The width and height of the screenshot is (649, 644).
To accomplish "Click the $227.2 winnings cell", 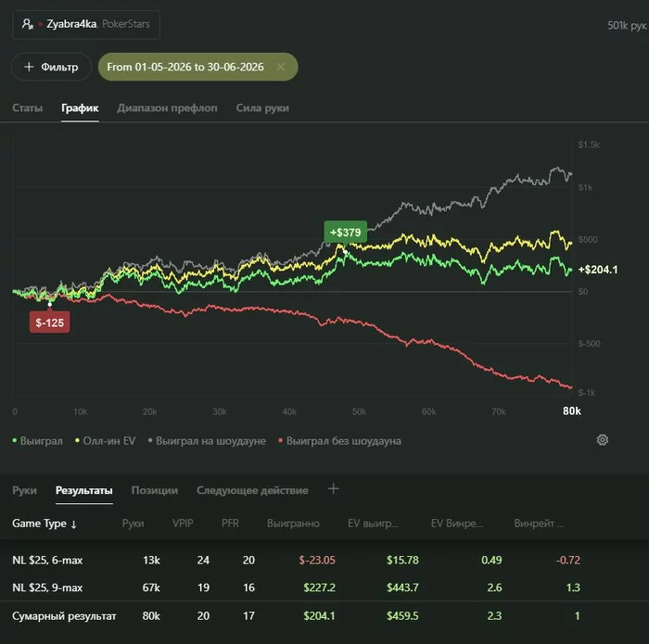I will coord(319,587).
